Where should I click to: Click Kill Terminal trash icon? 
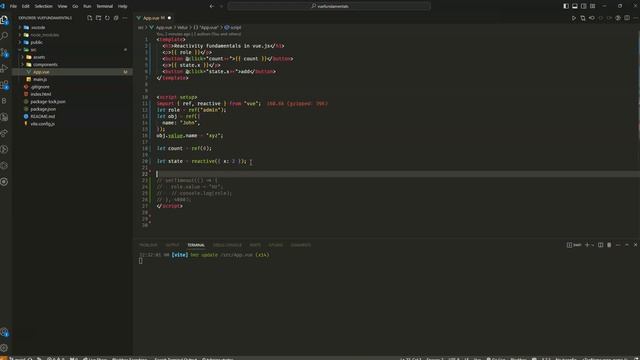pos(609,245)
